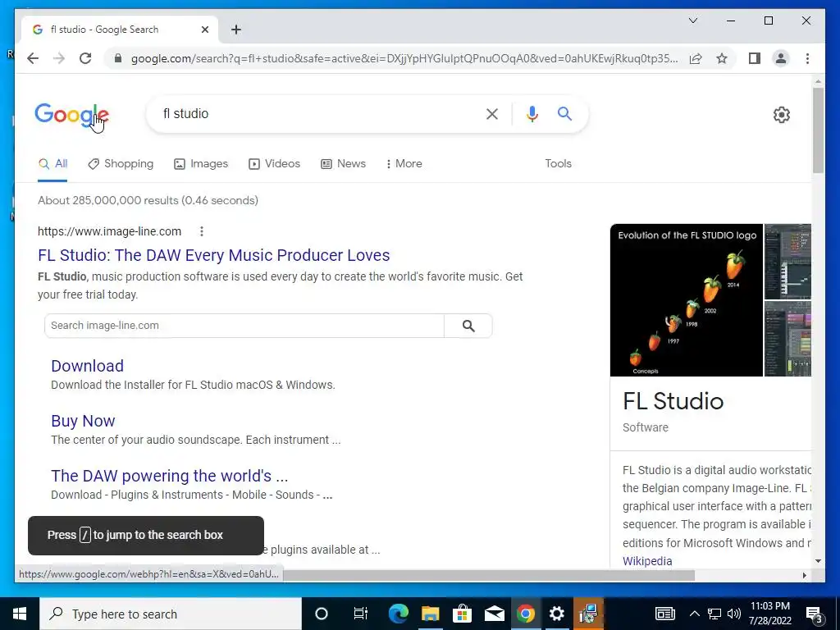The image size is (840, 630).
Task: Switch to the News tab
Action: click(x=343, y=163)
